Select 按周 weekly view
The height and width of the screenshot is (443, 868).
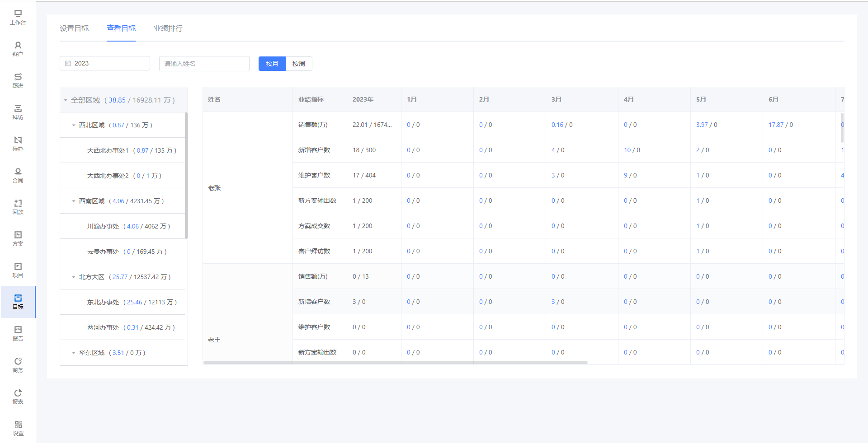[299, 64]
